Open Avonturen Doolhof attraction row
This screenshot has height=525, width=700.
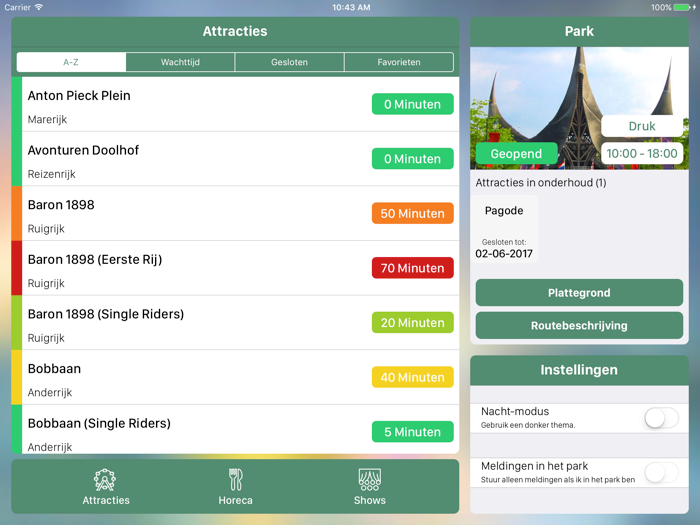tap(235, 159)
